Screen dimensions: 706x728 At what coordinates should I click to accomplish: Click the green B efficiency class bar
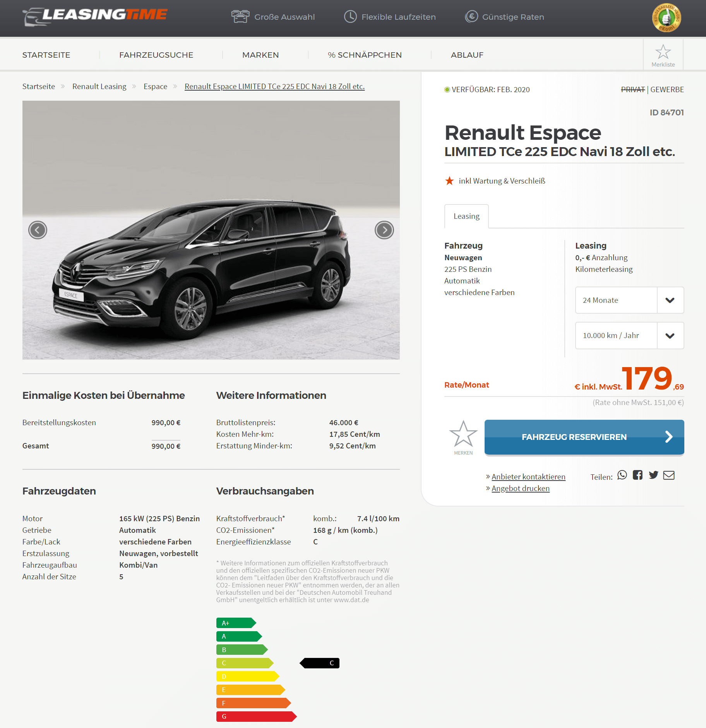pyautogui.click(x=242, y=650)
